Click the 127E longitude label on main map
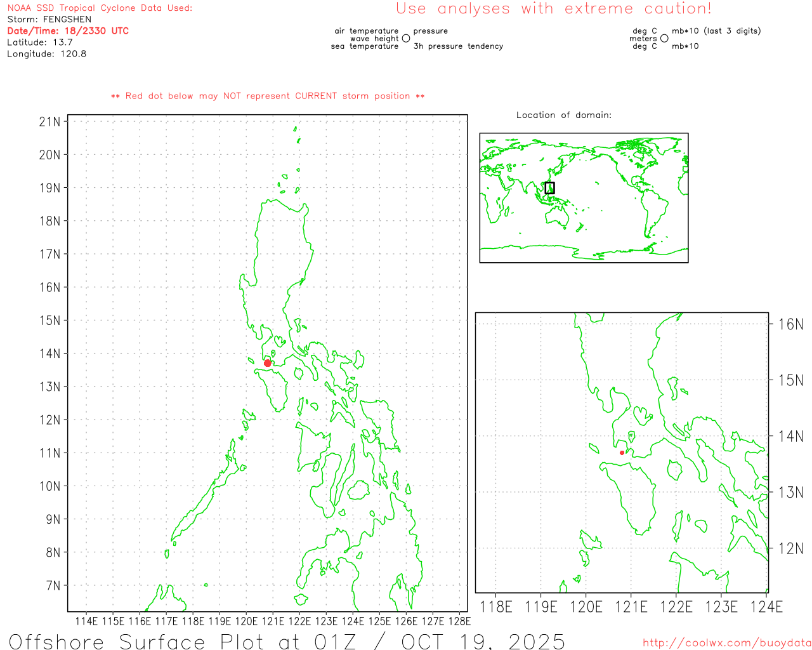This screenshot has height=650, width=812. pos(433,621)
